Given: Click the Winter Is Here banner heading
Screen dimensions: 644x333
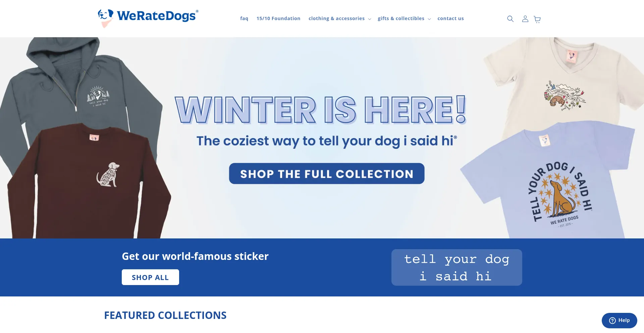Looking at the screenshot, I should (321, 110).
